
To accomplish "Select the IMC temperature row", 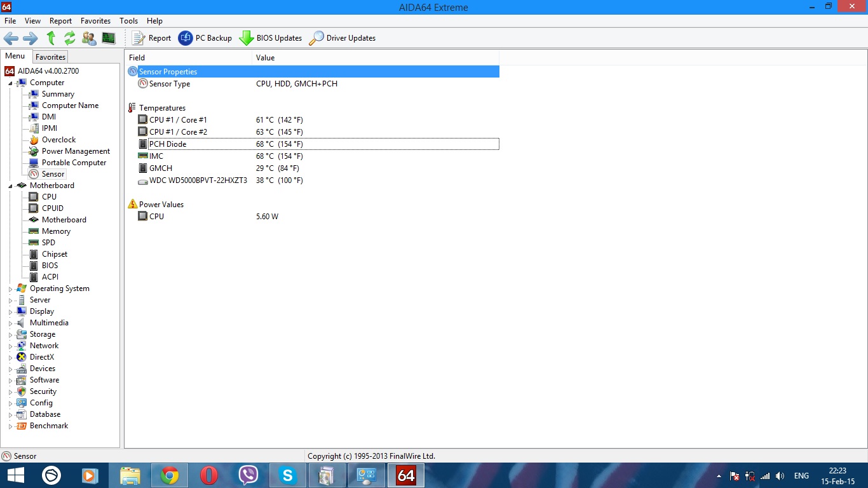I will (x=312, y=156).
